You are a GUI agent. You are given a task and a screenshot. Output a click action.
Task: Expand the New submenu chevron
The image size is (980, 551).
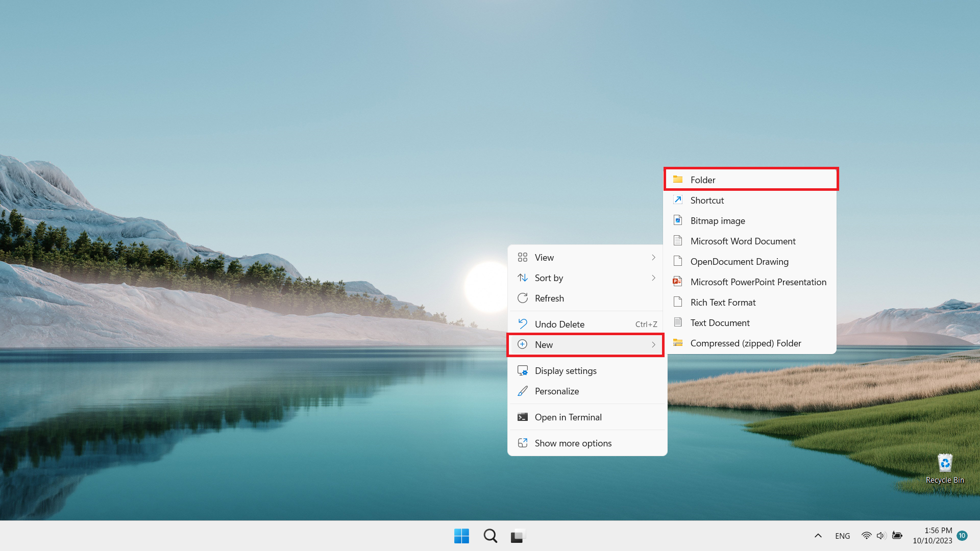[x=653, y=345]
